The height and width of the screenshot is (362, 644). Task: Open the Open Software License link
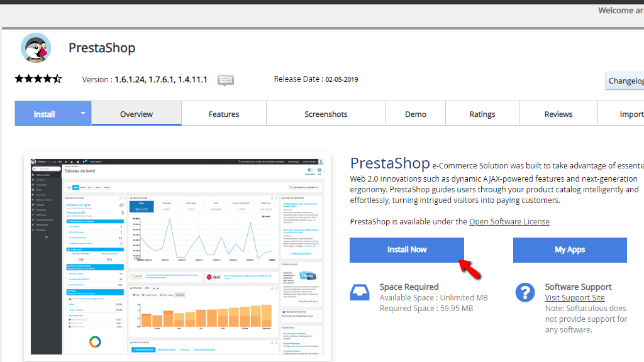509,222
